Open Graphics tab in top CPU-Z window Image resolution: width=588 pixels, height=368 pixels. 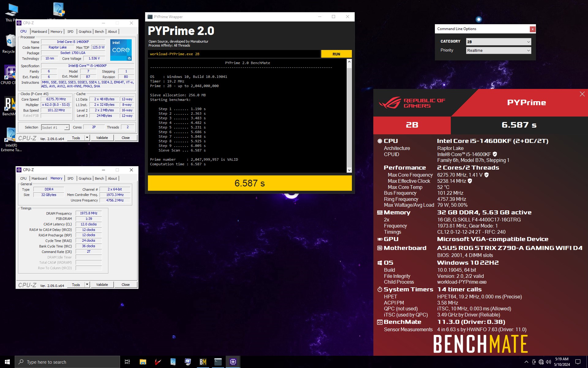point(85,32)
